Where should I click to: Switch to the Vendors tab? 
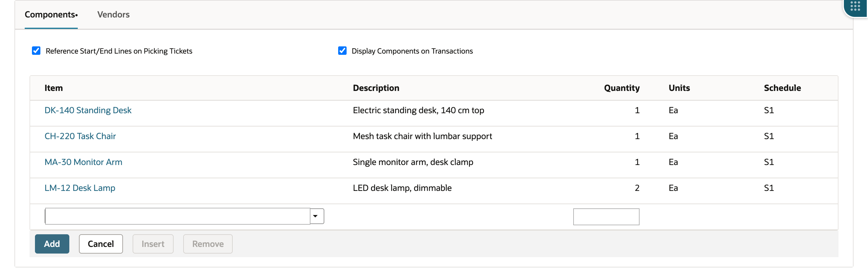(x=113, y=14)
